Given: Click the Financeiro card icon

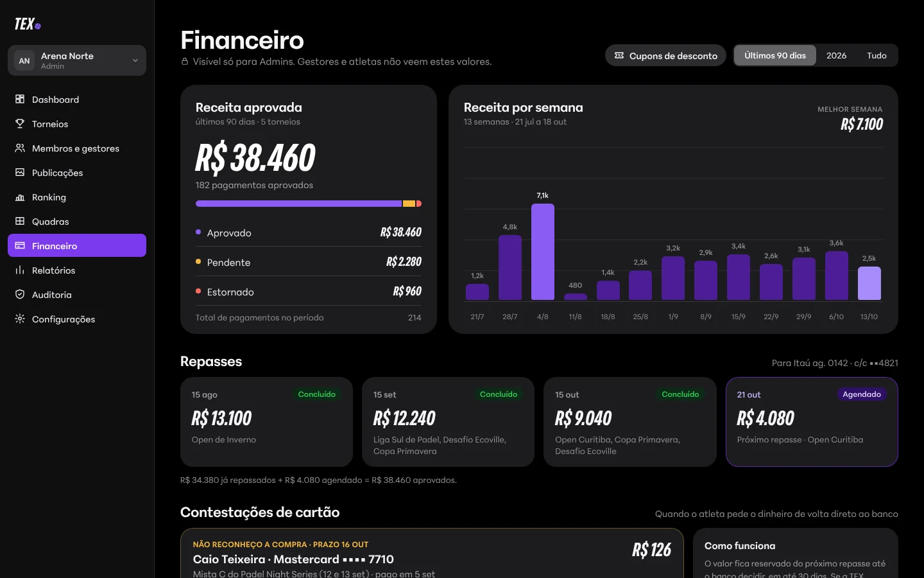Looking at the screenshot, I should coord(20,246).
